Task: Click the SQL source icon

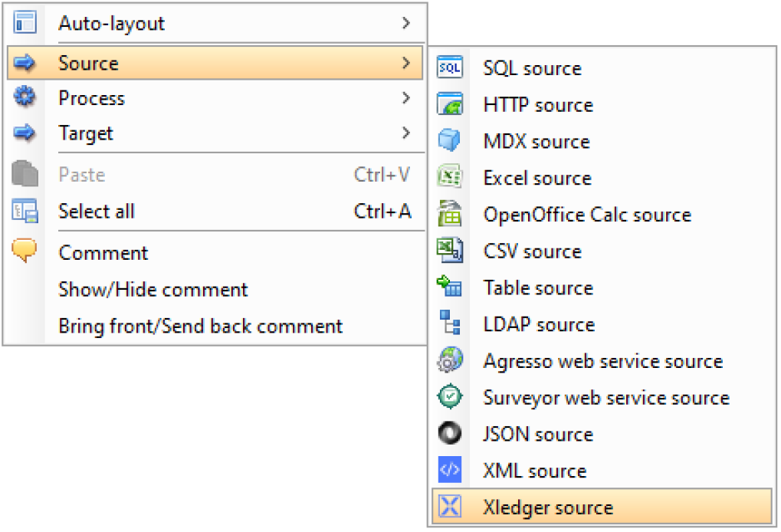Action: coord(449,68)
